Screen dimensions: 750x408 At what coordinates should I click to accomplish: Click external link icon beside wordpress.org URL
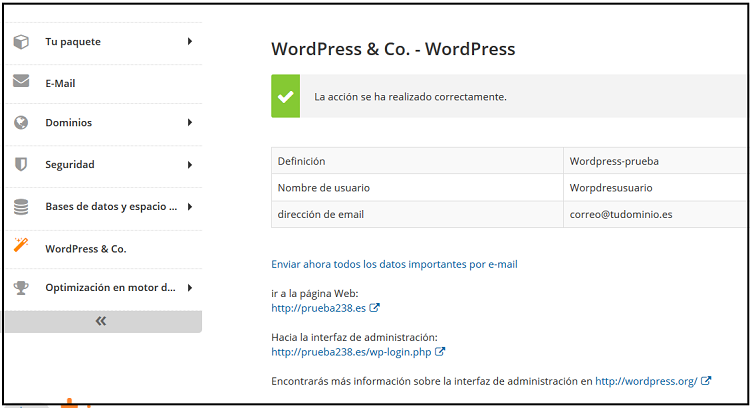(706, 381)
